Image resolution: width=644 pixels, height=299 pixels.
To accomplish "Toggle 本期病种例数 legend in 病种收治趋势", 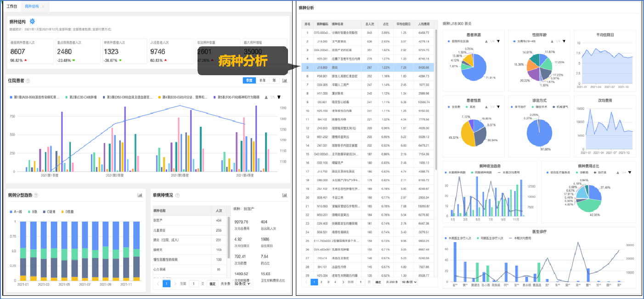I will (456, 172).
